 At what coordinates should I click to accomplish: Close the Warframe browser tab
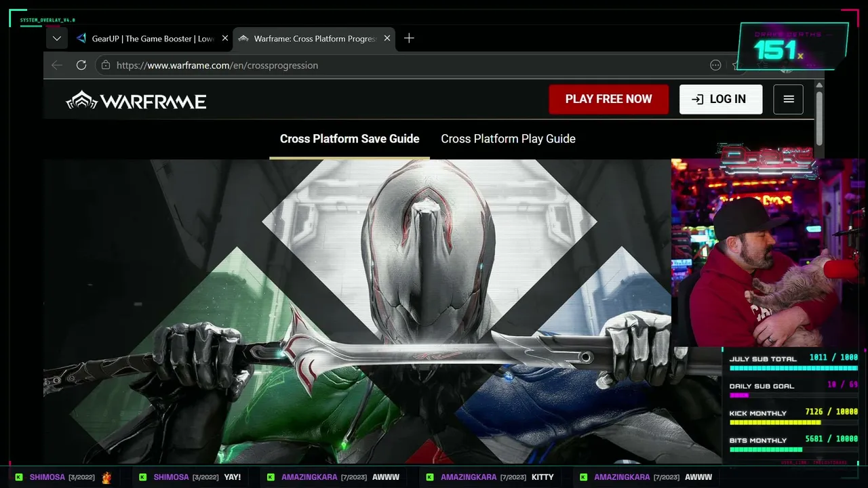387,39
